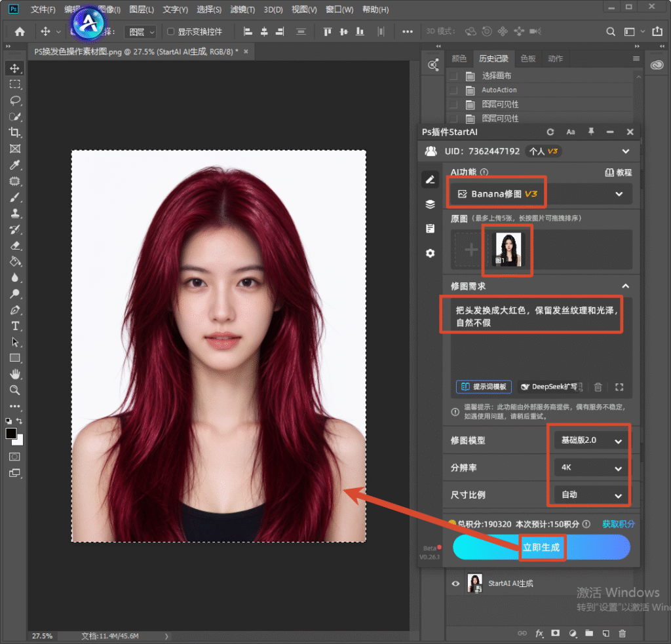Open the 滤镜(T) menu
Image resolution: width=671 pixels, height=644 pixels.
coord(242,9)
